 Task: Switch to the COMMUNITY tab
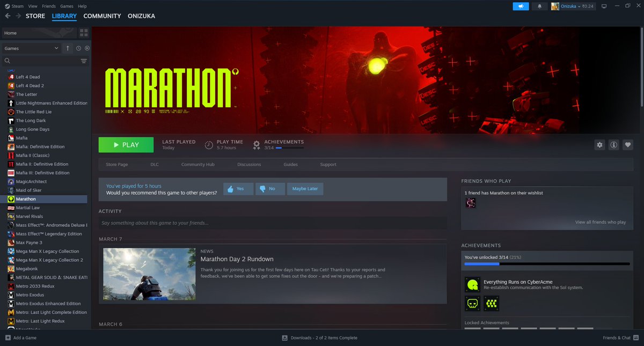[x=102, y=16]
